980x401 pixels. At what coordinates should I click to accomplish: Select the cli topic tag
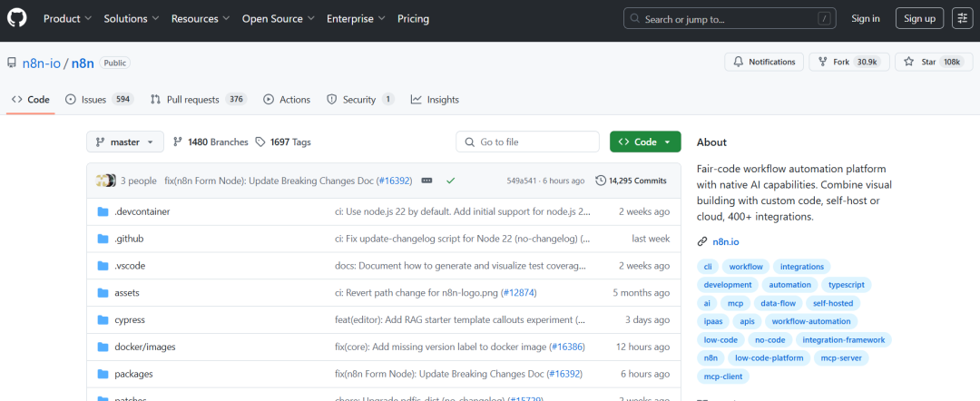coord(708,267)
